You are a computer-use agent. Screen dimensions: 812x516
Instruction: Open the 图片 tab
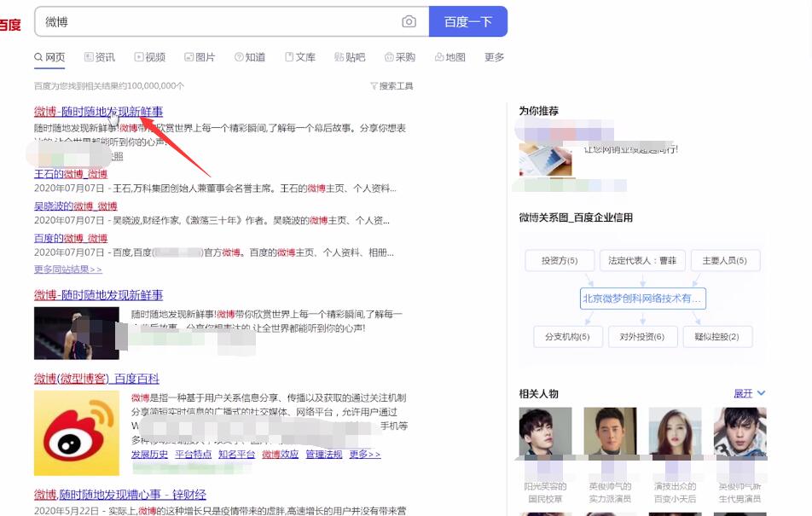(200, 57)
